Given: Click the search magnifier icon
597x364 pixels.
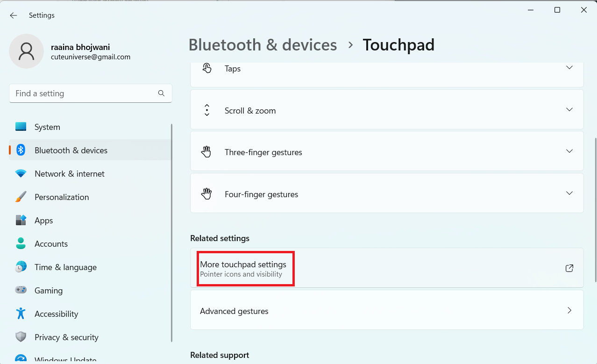Looking at the screenshot, I should point(161,93).
